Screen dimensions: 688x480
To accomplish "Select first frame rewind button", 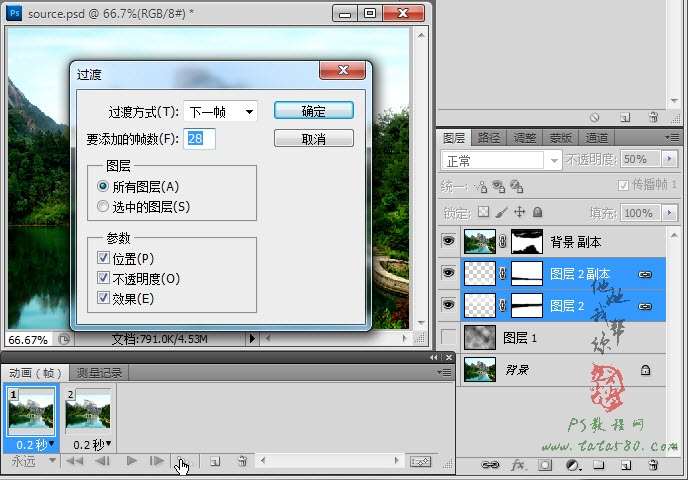I will pyautogui.click(x=75, y=461).
